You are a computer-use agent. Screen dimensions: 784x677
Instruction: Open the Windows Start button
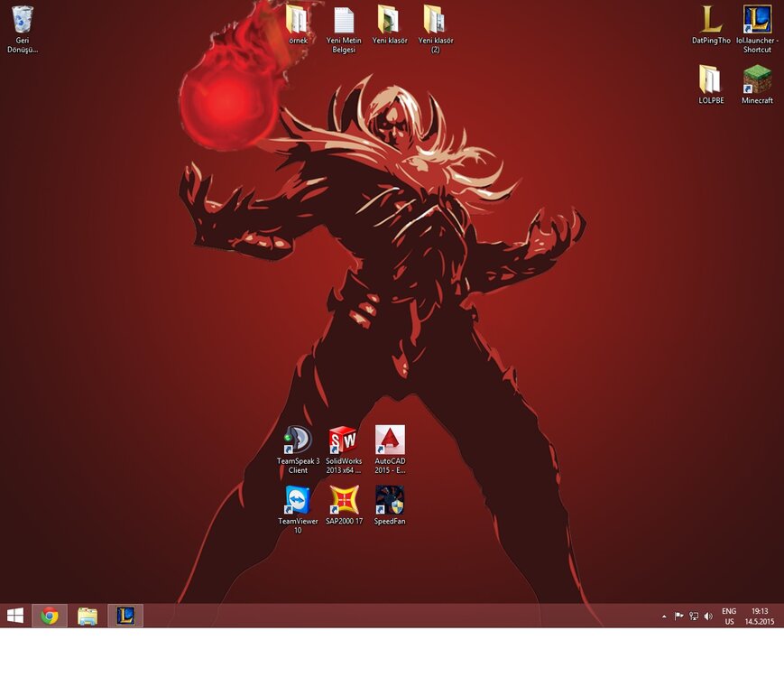(15, 616)
